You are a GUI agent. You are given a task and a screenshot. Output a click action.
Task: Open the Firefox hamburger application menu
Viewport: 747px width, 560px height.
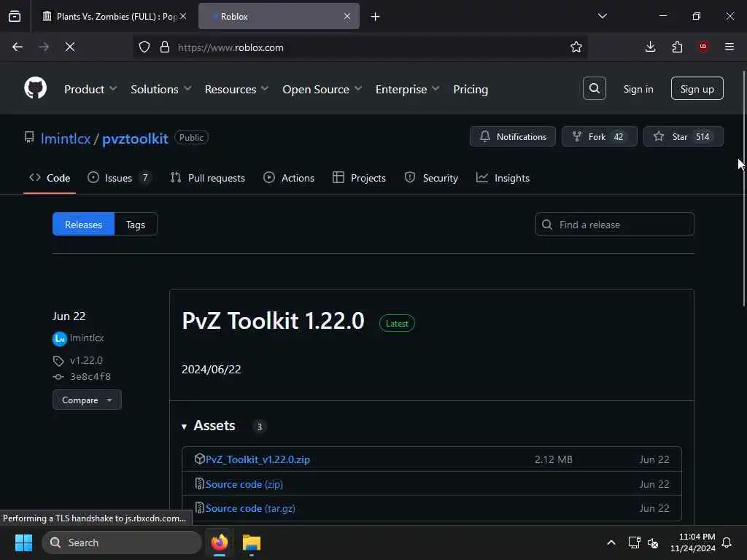729,47
